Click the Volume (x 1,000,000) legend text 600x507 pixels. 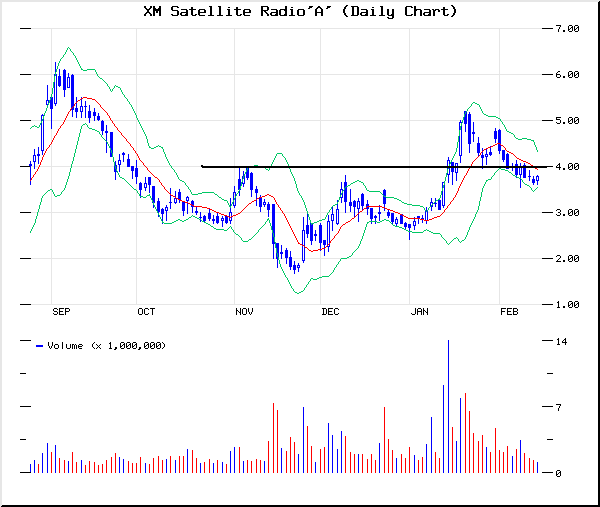106,346
